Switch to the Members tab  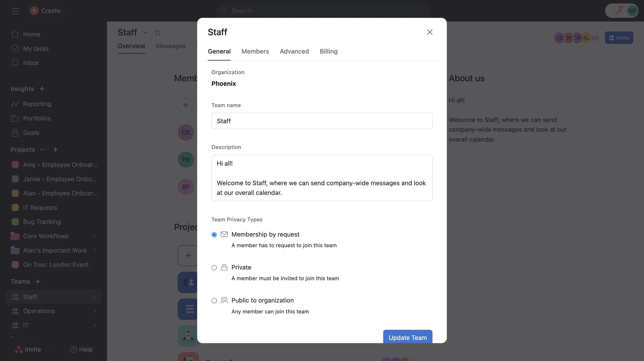coord(255,52)
